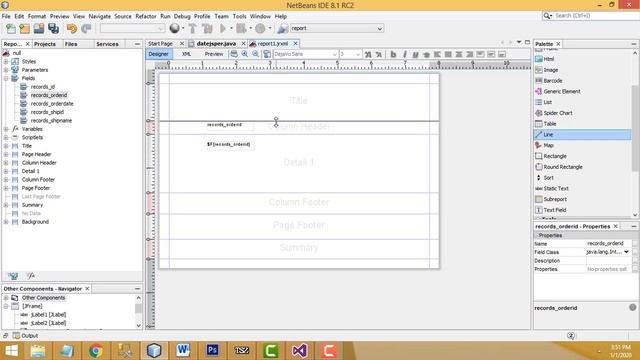The width and height of the screenshot is (640, 360).
Task: Open the File menu
Action: pos(6,16)
